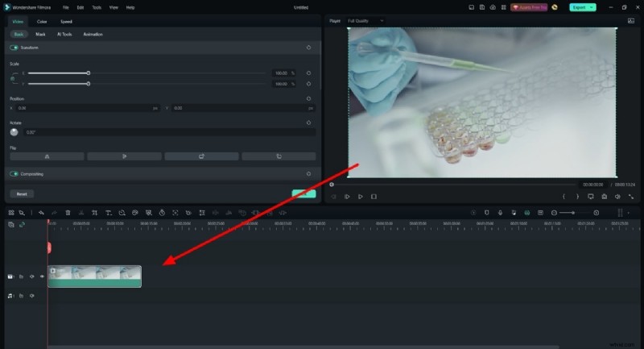The height and width of the screenshot is (349, 644).
Task: Open the View menu
Action: (x=114, y=7)
